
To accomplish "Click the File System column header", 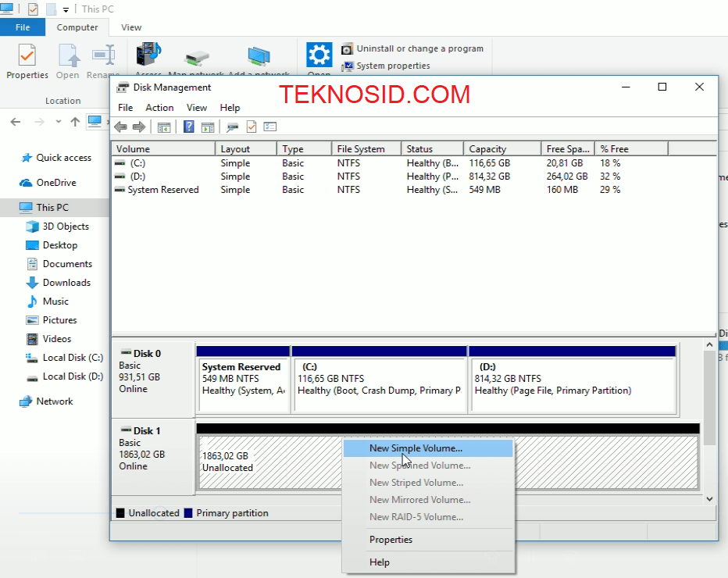I will coord(366,149).
